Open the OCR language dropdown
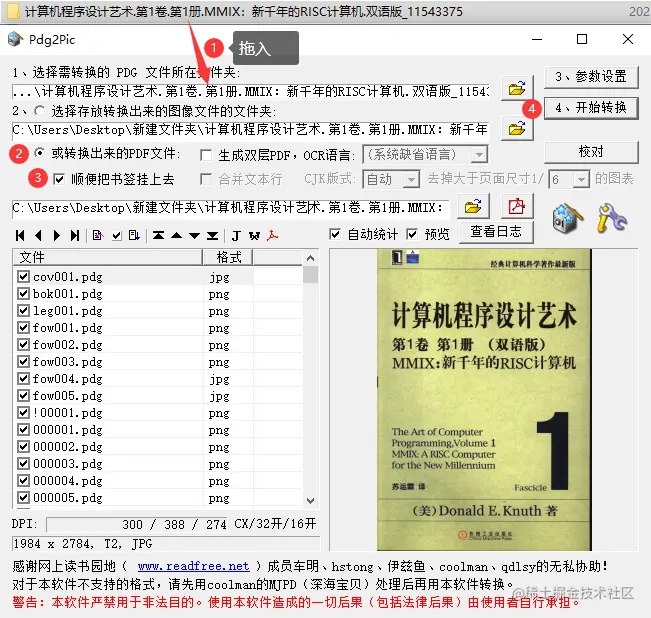The image size is (651, 618). click(480, 155)
